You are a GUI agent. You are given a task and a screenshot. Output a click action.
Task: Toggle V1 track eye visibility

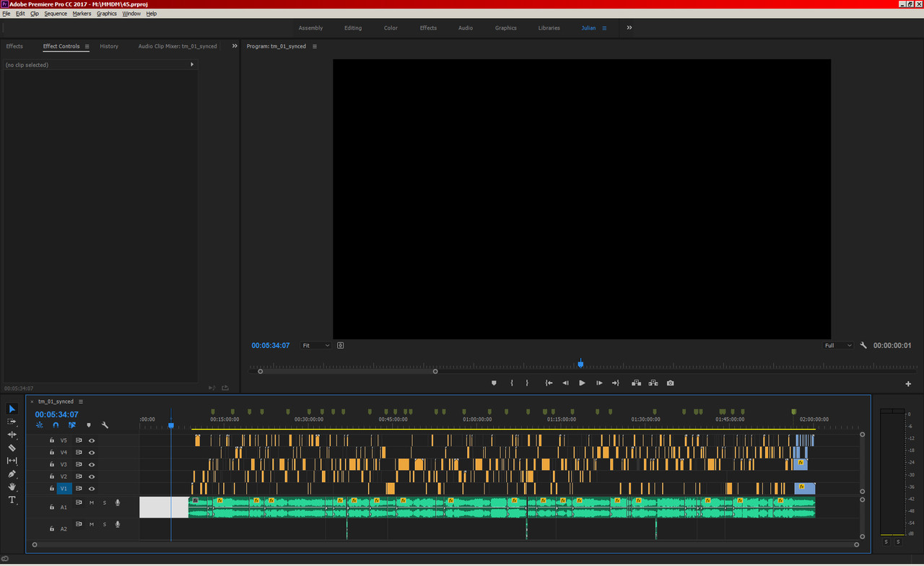click(x=92, y=489)
